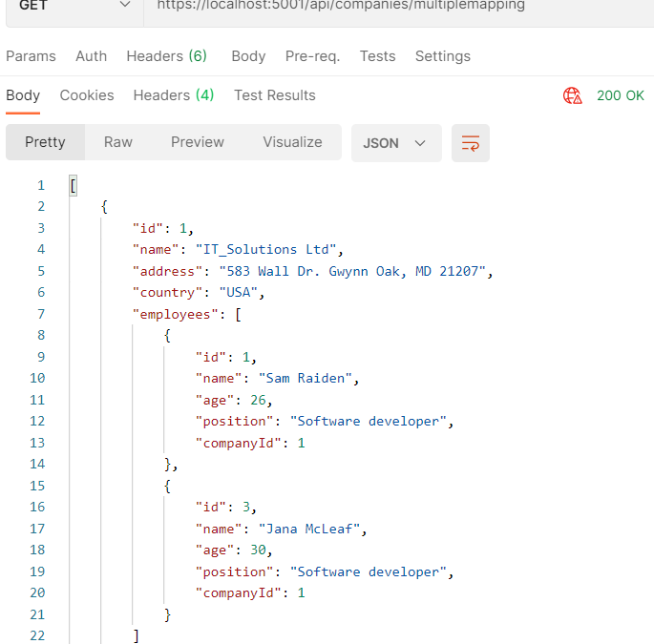Image resolution: width=654 pixels, height=644 pixels.
Task: Expand the JSON format dropdown
Action: click(395, 143)
